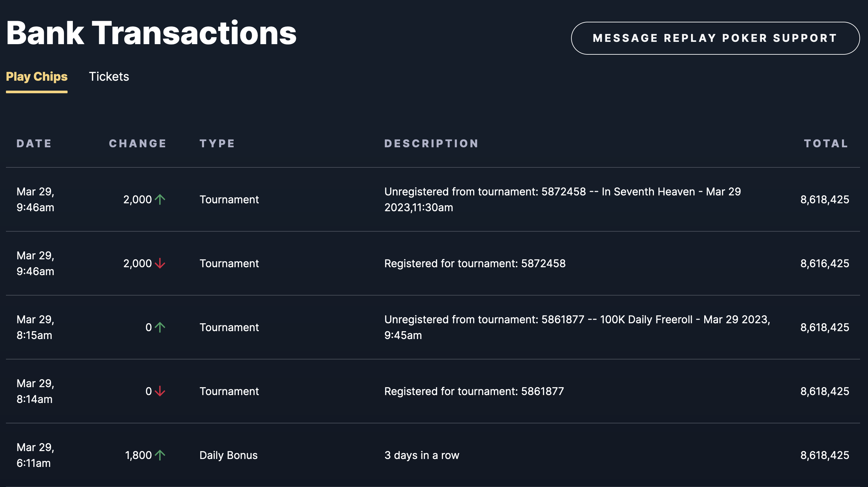Screen dimensions: 868x487
Task: Select Registered for tournament 5861877 entry
Action: point(474,391)
